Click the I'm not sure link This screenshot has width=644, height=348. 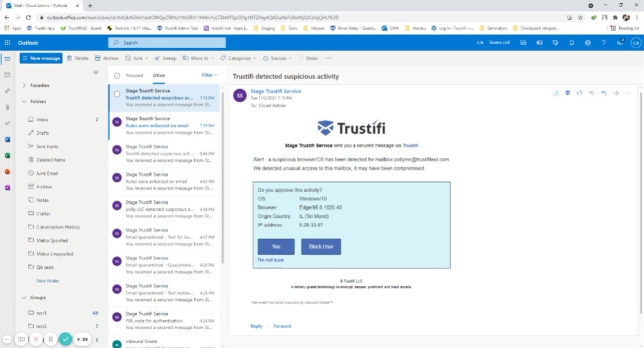(270, 260)
